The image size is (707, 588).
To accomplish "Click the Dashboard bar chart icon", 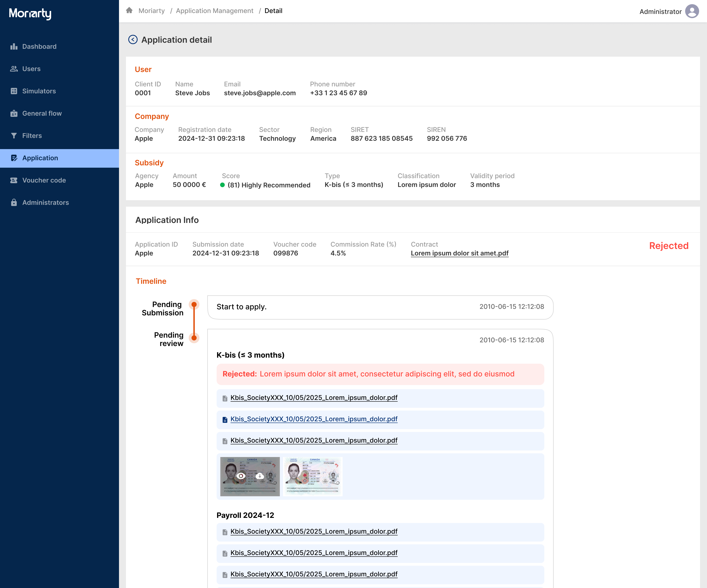I will point(14,46).
